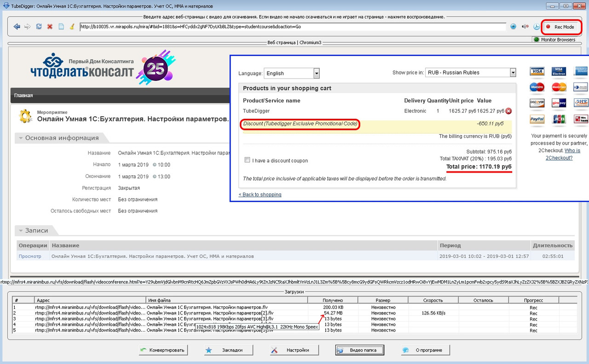The height and width of the screenshot is (364, 589).
Task: Click the event gear icon near Мероприятие
Action: (25, 116)
